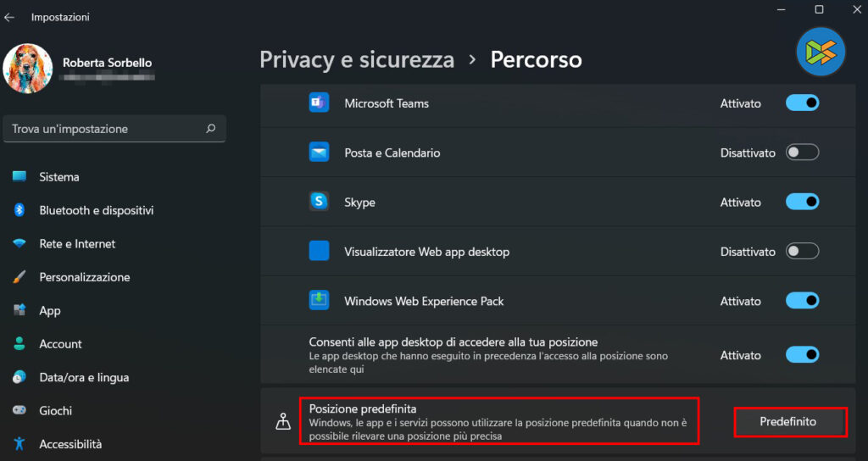The height and width of the screenshot is (461, 868).
Task: Enable location for Posta e Calendario
Action: [802, 153]
